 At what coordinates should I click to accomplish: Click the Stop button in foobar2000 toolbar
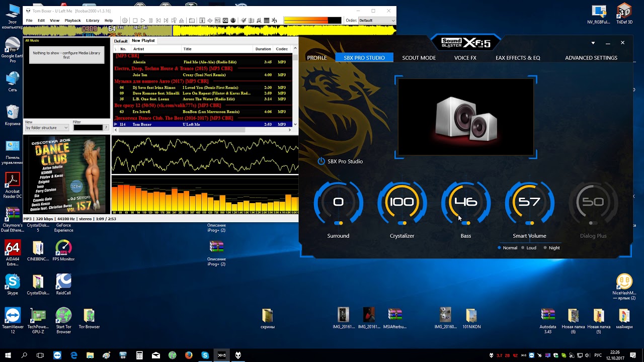[135, 21]
